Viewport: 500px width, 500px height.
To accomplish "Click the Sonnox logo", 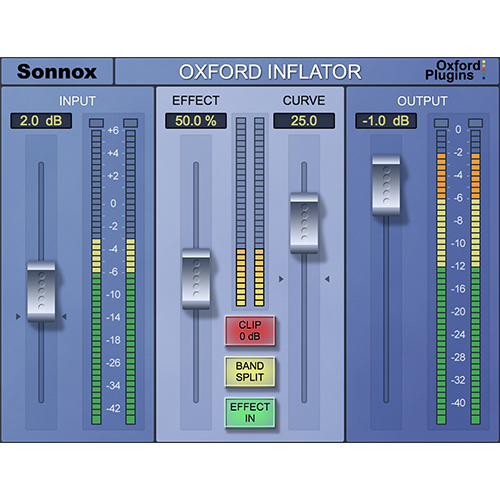I will point(57,72).
